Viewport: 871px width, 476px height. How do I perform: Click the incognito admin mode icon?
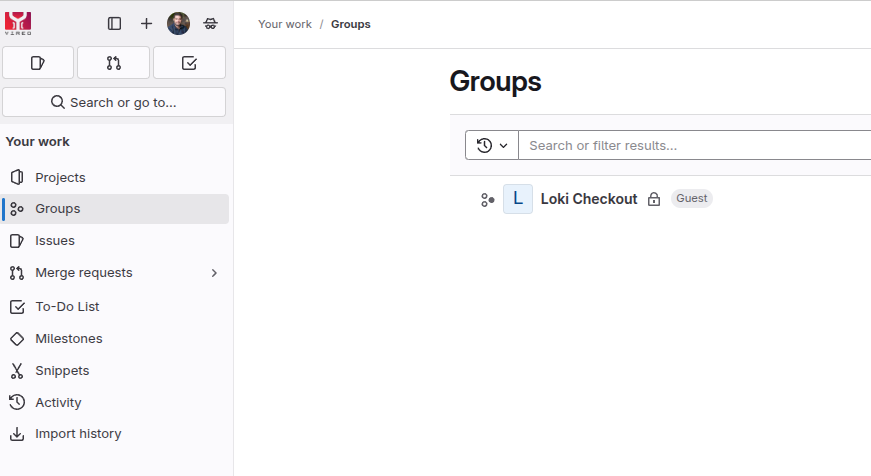pos(210,23)
